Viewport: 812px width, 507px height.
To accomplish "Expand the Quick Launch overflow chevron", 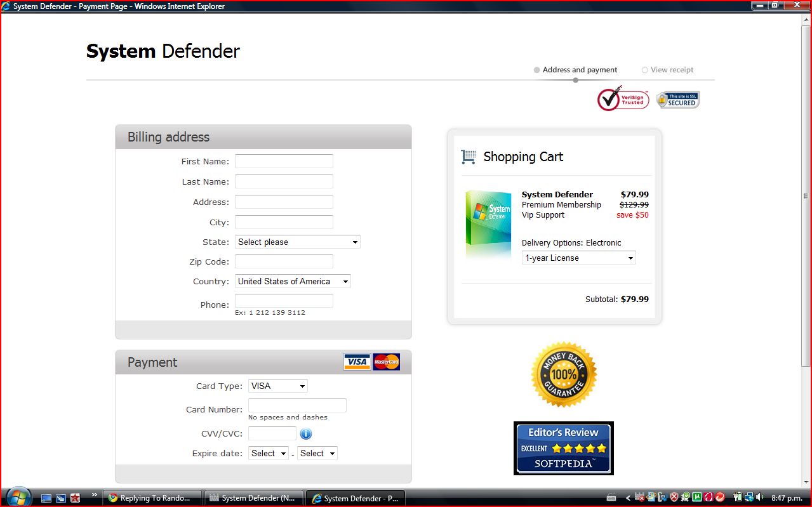I will pos(95,495).
